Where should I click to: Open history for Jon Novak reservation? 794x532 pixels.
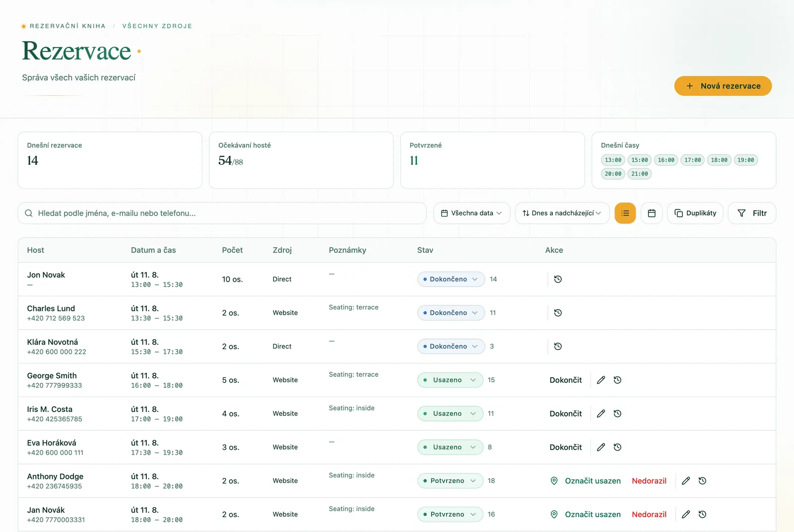tap(558, 279)
